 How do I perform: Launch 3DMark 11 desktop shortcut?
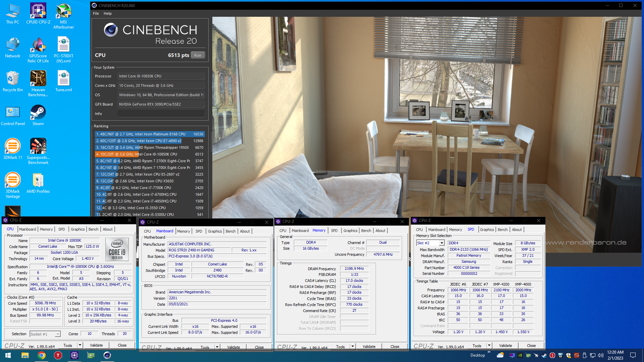click(12, 149)
